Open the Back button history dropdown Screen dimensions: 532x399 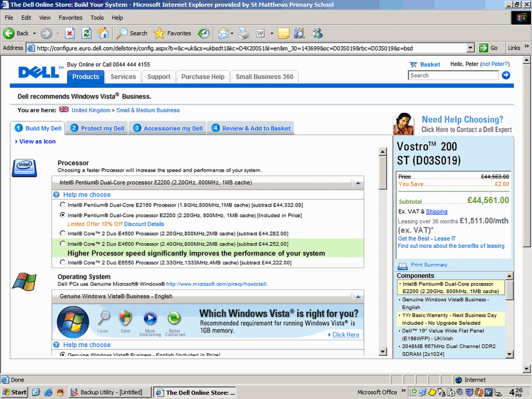click(34, 33)
